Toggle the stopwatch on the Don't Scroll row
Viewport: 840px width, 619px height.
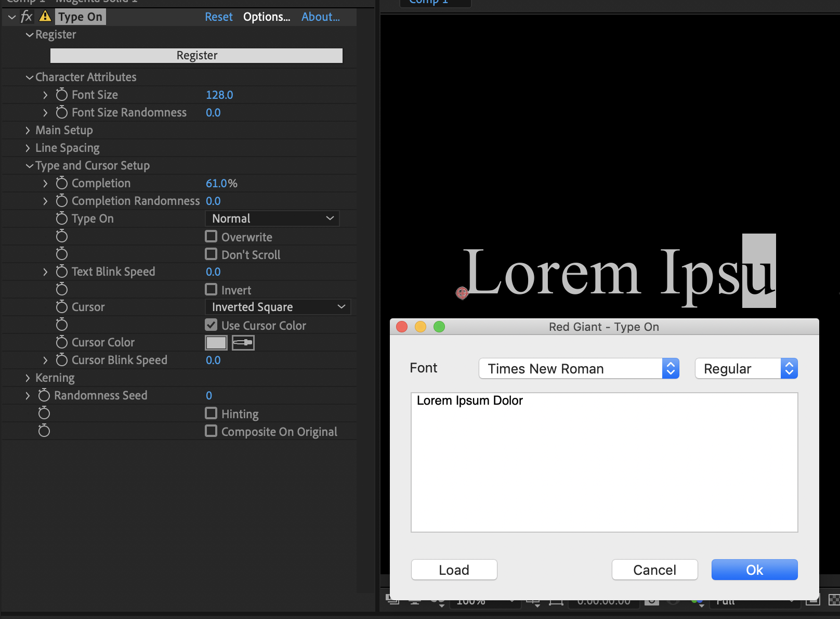[62, 254]
